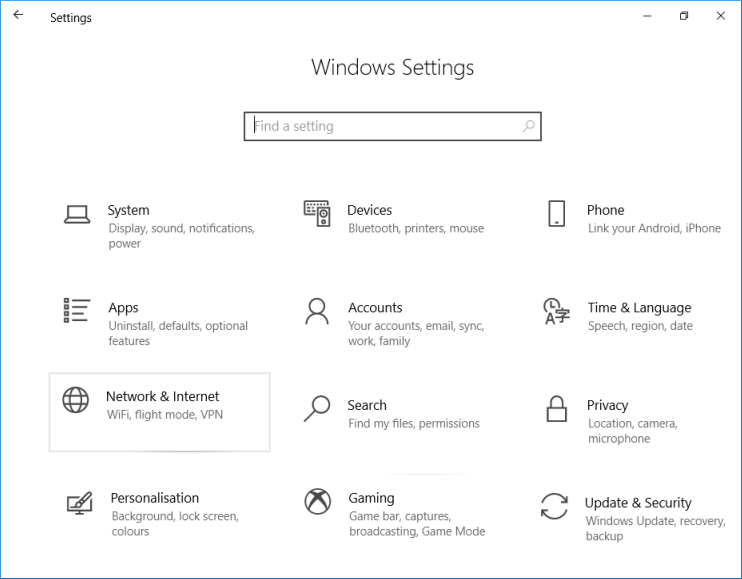This screenshot has height=579, width=742.
Task: Click the System laptop icon
Action: [x=77, y=213]
